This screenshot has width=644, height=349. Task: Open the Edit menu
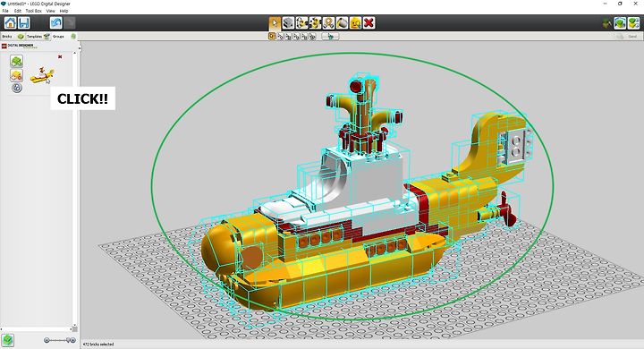pos(18,11)
